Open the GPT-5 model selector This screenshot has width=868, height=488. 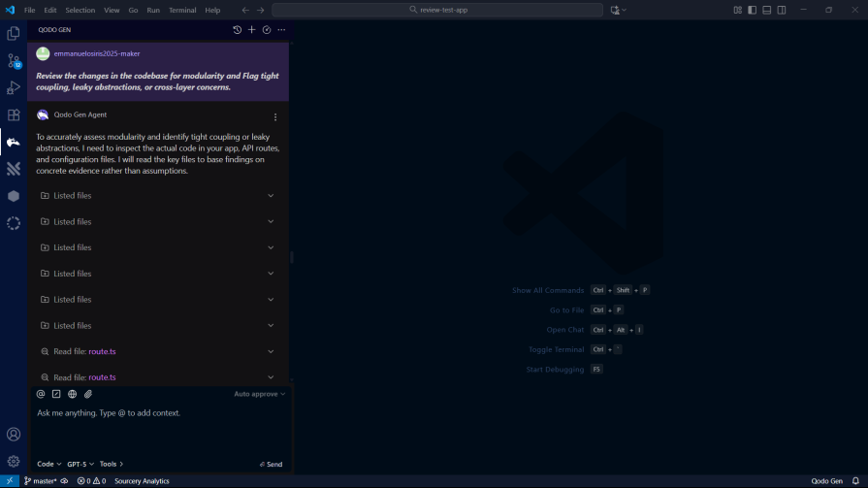coord(80,464)
